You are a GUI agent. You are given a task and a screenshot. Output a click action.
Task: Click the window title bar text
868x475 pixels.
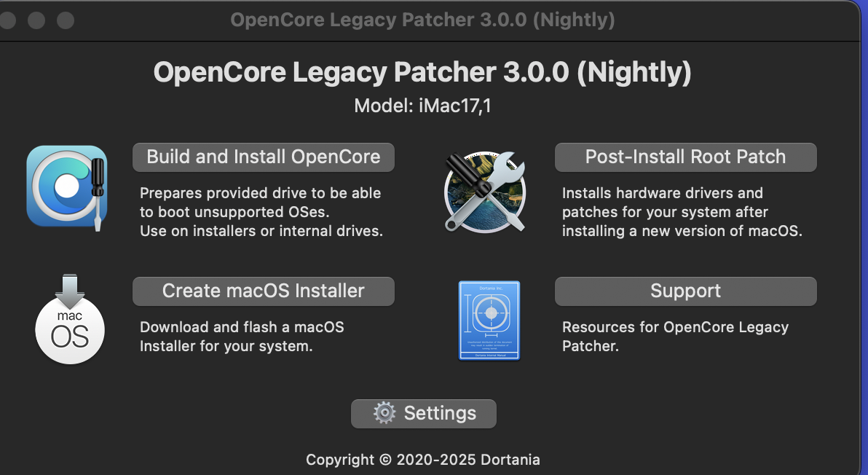pyautogui.click(x=422, y=20)
